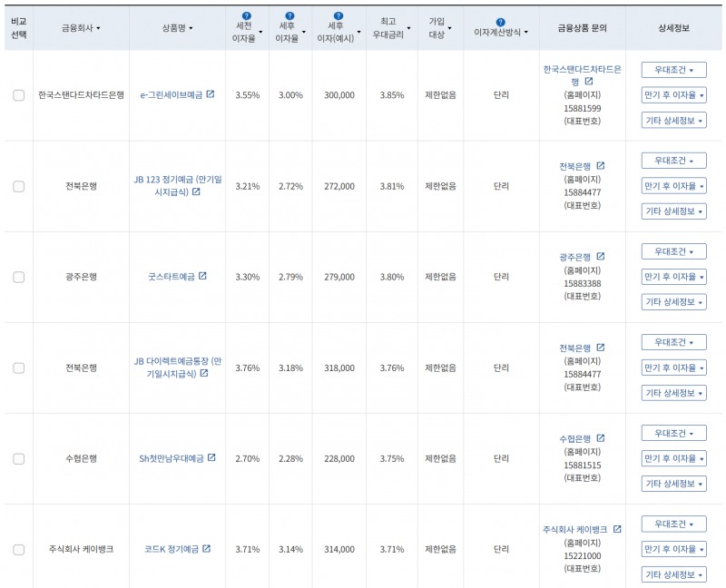Check compare box for 한국스탠다드차타드은행 row
Screen dimensions: 726x588
pos(18,95)
